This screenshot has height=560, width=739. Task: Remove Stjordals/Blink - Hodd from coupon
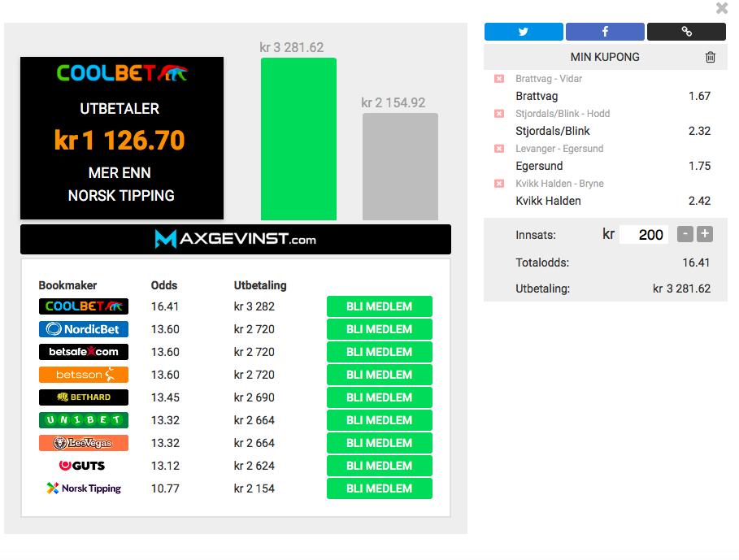[499, 114]
